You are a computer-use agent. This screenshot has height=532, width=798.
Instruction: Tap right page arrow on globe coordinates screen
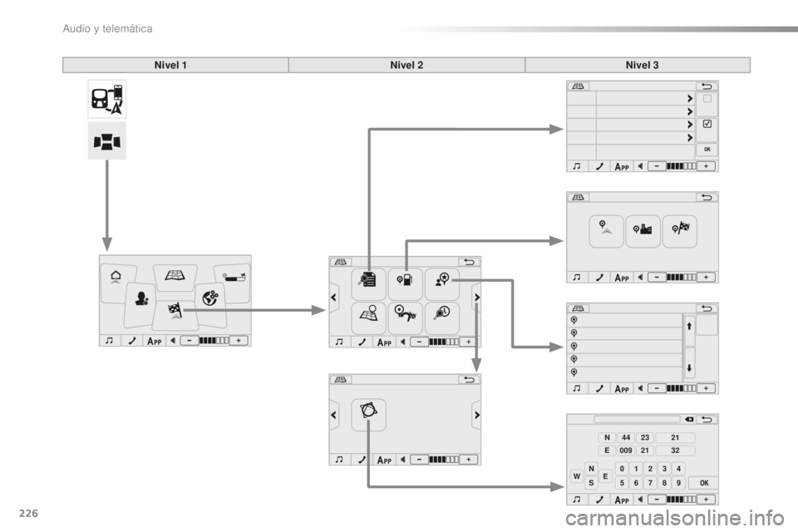click(476, 415)
